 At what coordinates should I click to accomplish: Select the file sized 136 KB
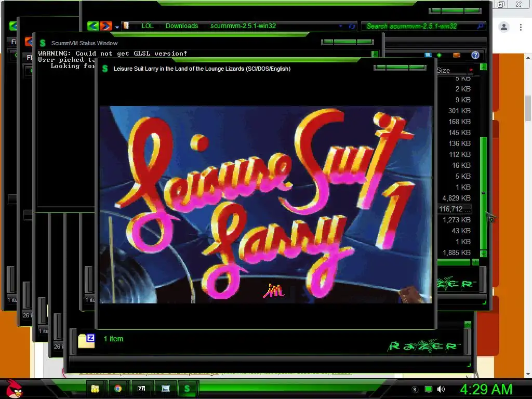point(459,143)
